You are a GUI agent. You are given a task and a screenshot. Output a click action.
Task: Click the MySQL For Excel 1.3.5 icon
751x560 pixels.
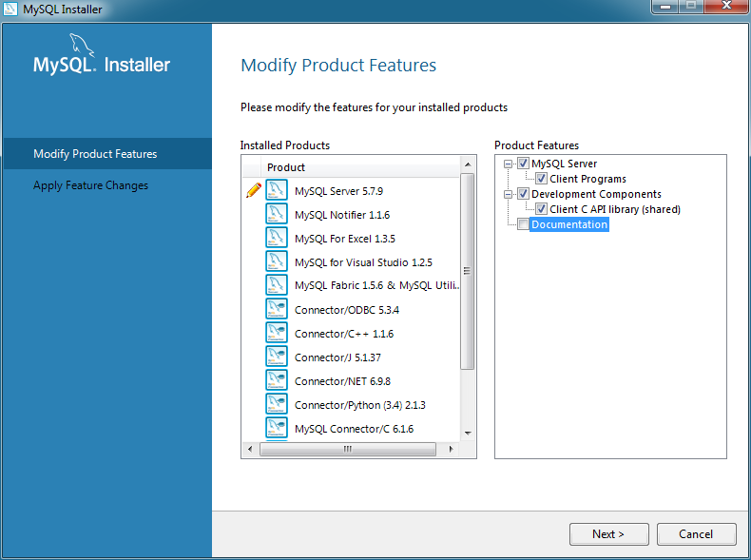point(277,237)
